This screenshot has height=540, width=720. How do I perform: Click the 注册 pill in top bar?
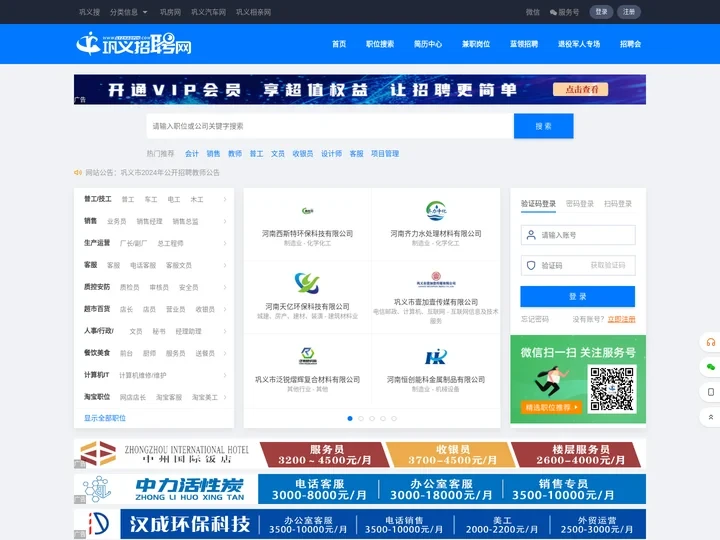[629, 12]
